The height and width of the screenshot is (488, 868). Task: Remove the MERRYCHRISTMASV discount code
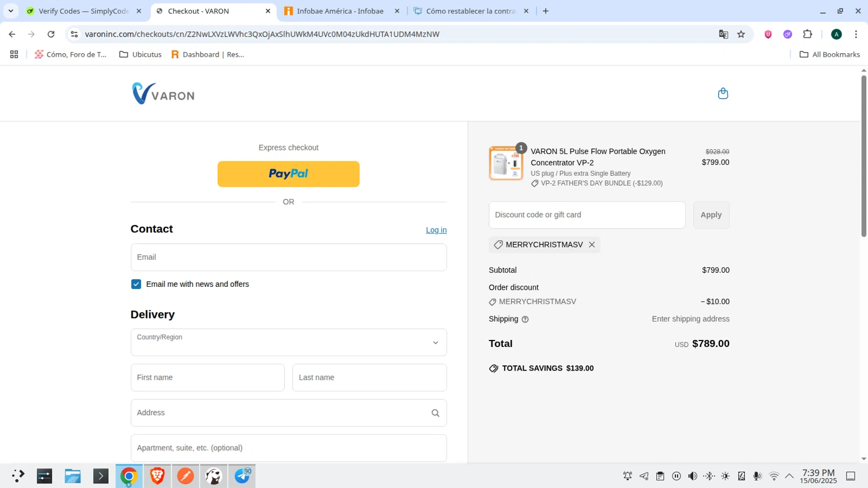[x=591, y=245]
